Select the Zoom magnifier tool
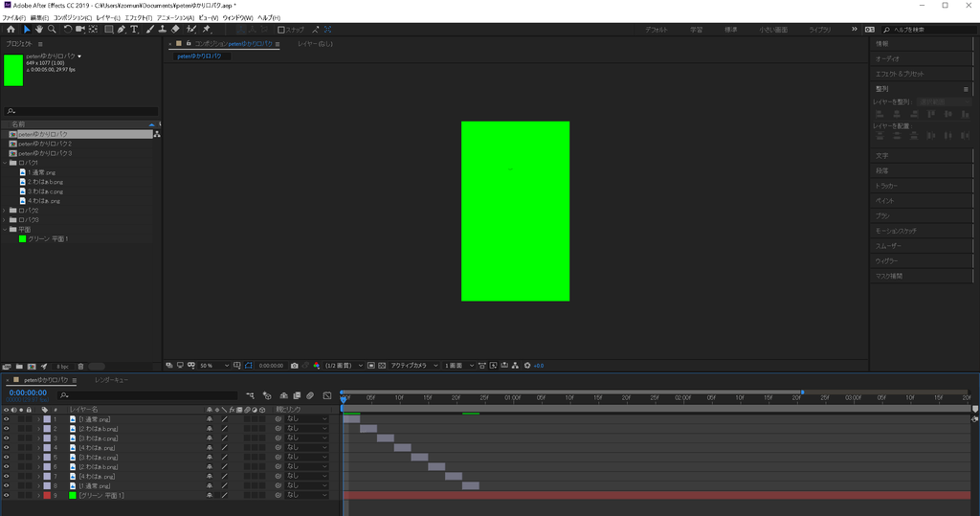 pyautogui.click(x=52, y=30)
